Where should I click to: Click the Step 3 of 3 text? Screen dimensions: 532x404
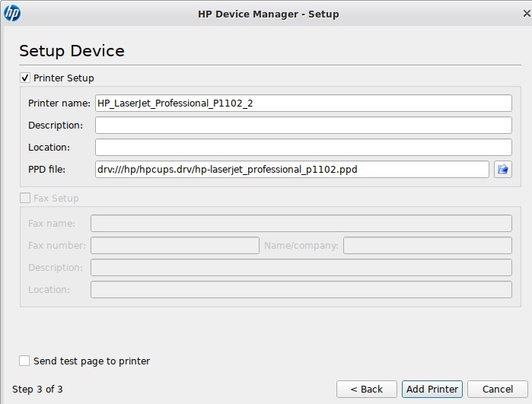[37, 389]
